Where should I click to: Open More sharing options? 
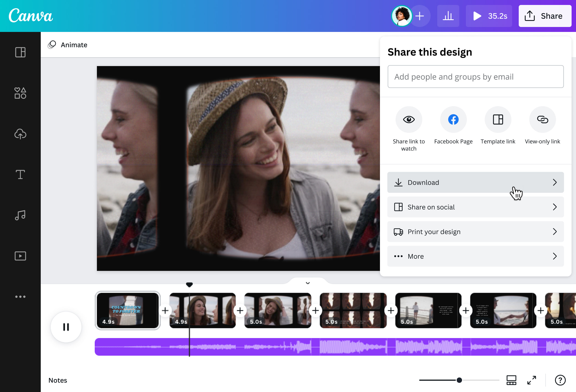[x=476, y=256]
